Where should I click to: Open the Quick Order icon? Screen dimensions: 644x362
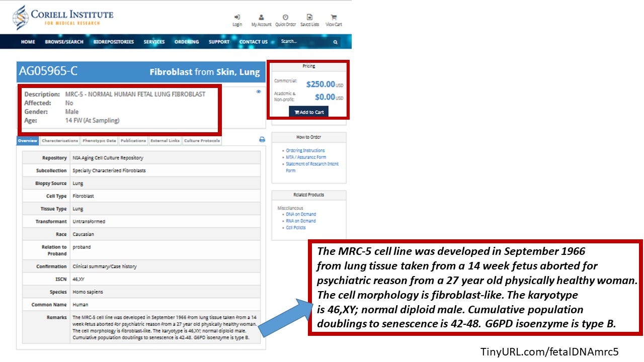coord(285,20)
